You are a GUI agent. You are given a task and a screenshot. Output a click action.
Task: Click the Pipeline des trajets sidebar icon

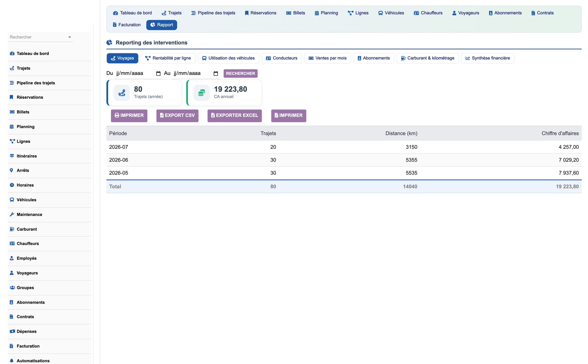pyautogui.click(x=12, y=83)
